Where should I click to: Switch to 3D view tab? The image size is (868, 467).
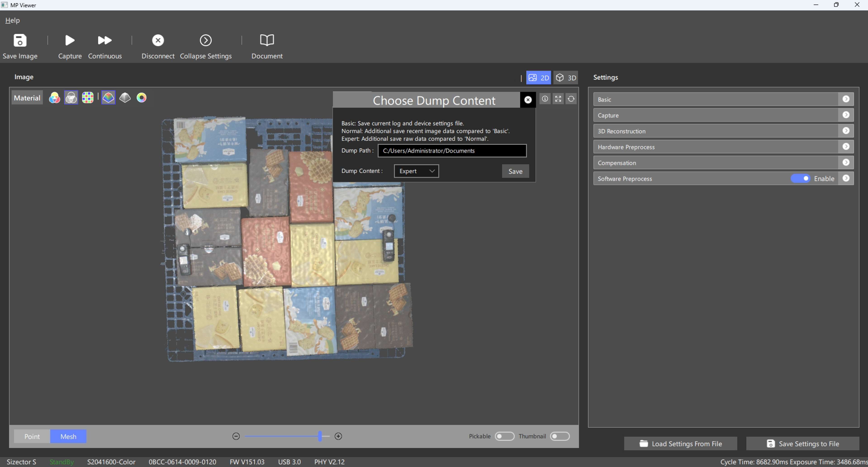(566, 78)
